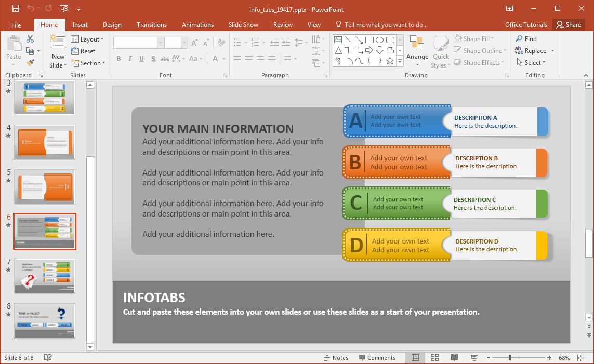The image size is (594, 364).
Task: Toggle Italic formatting
Action: coord(130,59)
